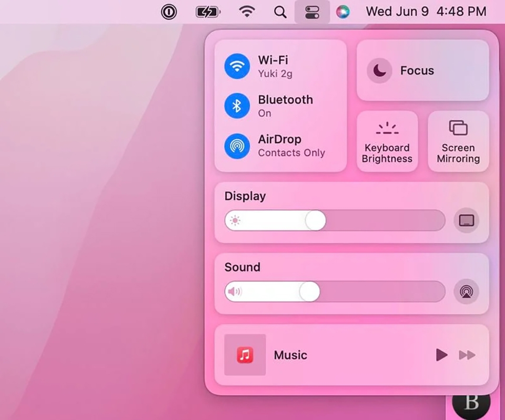The image size is (505, 420).
Task: Click the AirPlay audio icon beside Sound slider
Action: click(466, 292)
